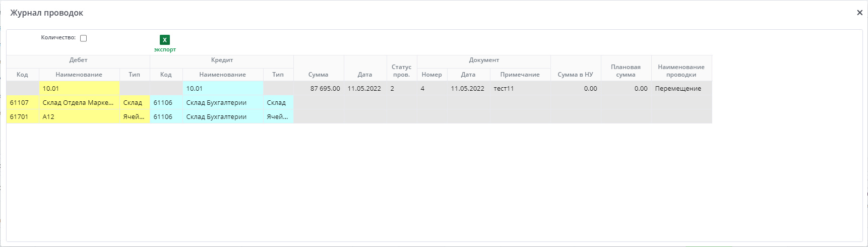This screenshot has height=247, width=868.
Task: Click the Дебет group header
Action: click(78, 60)
